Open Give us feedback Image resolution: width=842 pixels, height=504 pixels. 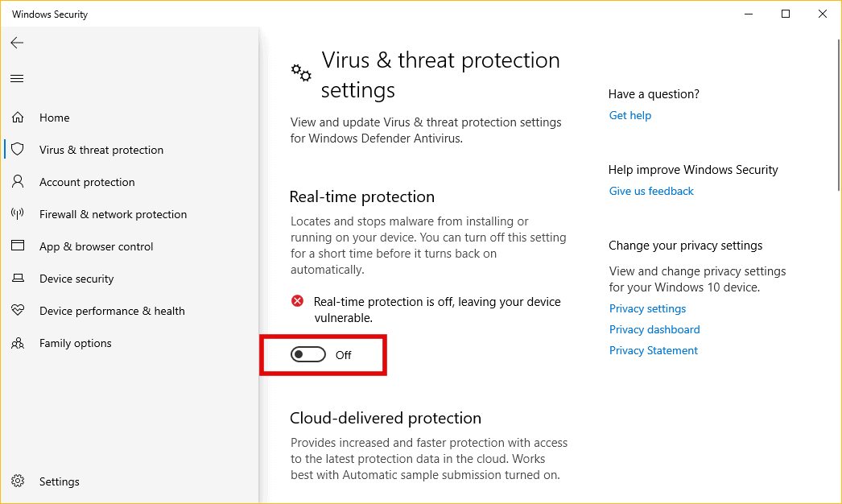point(650,191)
